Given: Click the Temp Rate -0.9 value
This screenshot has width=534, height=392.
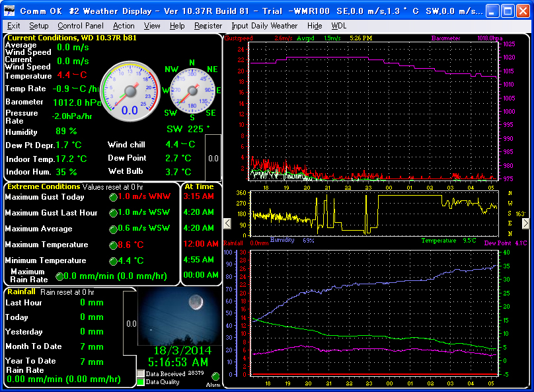Looking at the screenshot, I should click(75, 89).
